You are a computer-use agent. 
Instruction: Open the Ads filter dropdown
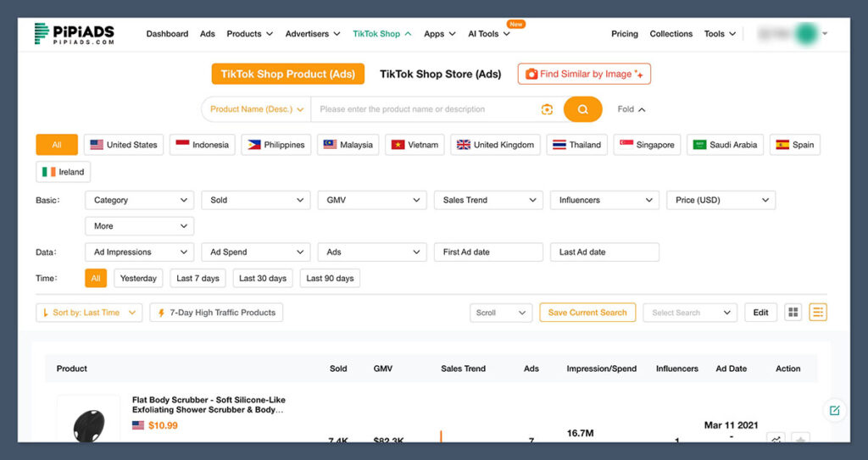point(372,252)
